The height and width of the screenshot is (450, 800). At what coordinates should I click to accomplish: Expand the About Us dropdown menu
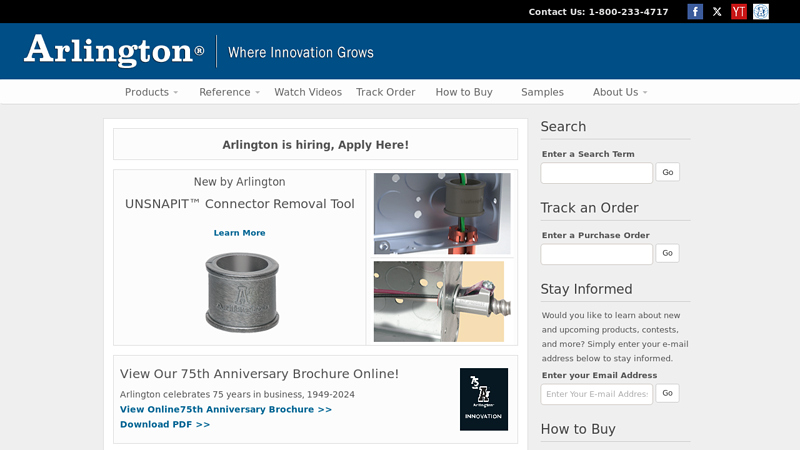(x=620, y=92)
